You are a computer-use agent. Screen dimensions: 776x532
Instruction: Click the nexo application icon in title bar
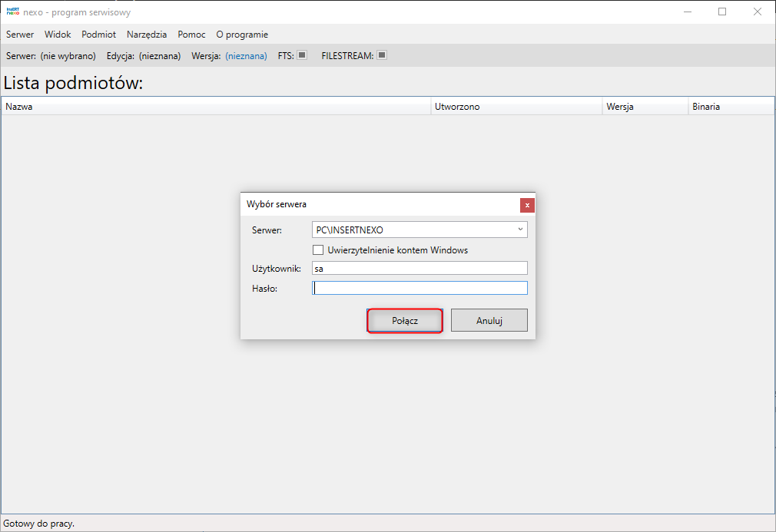13,12
